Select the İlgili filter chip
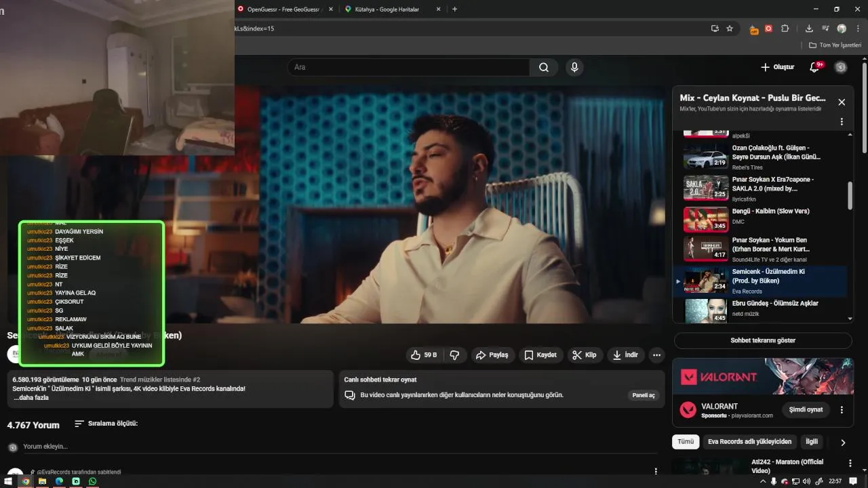Image resolution: width=868 pixels, height=488 pixels. click(812, 441)
